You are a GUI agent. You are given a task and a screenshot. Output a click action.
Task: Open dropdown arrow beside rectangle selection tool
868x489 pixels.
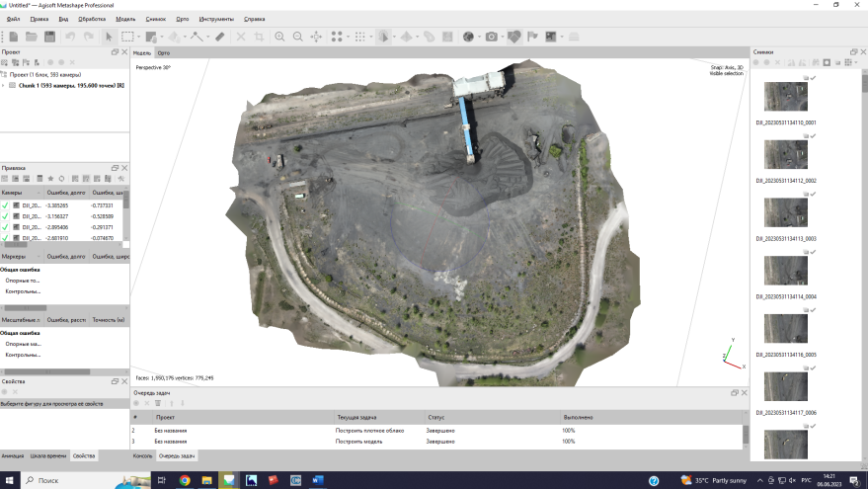pos(139,37)
